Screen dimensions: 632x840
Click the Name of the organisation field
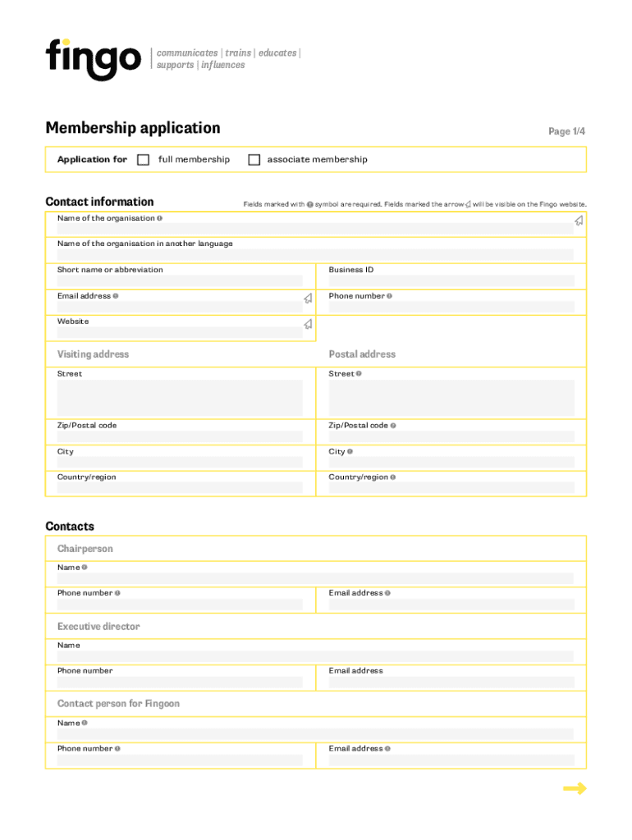[x=312, y=229]
